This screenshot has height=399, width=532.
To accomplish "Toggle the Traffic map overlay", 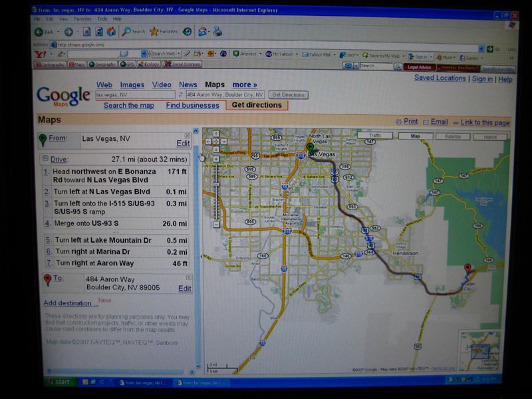I will [x=375, y=136].
